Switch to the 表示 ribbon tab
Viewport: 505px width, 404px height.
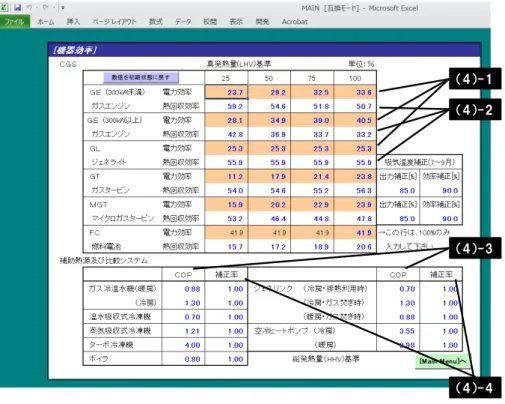click(x=236, y=22)
